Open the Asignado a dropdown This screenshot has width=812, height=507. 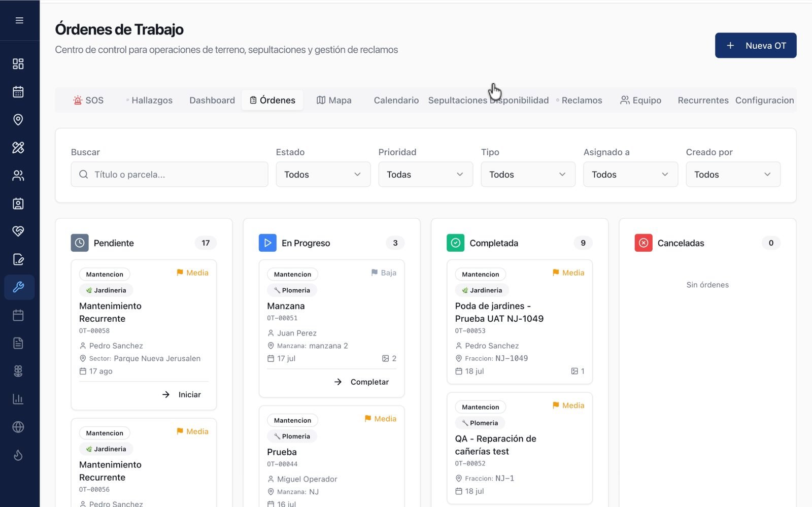pyautogui.click(x=631, y=175)
